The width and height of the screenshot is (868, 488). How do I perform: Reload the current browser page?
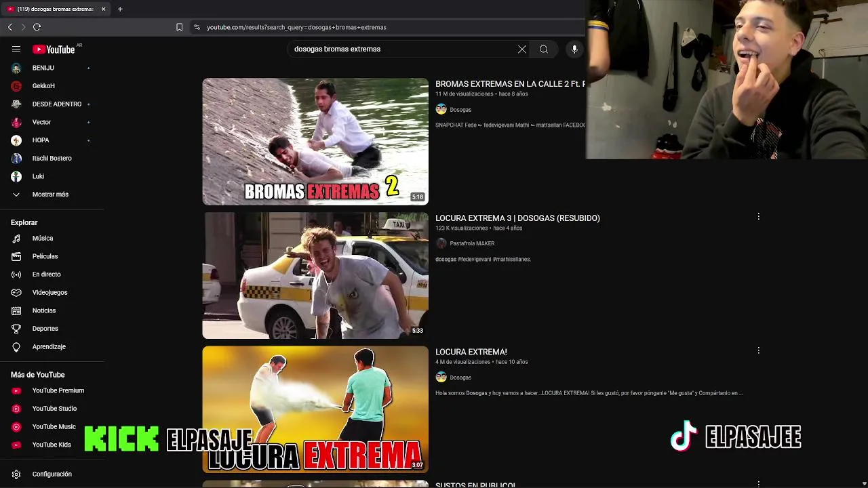pos(37,27)
